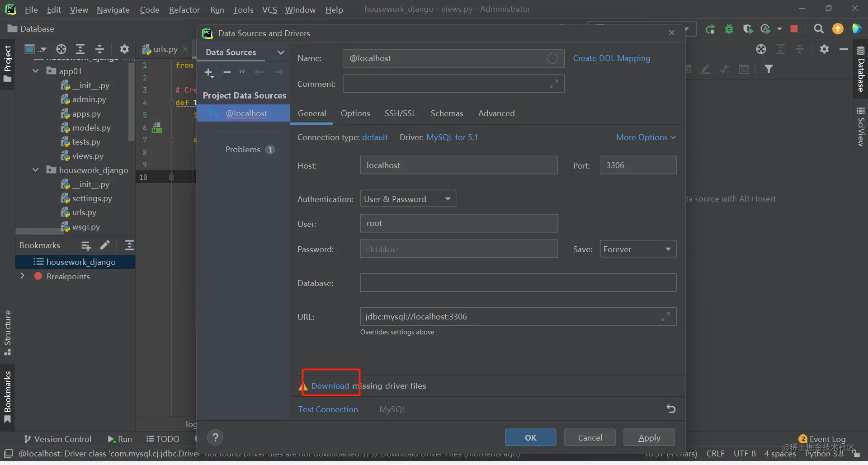The image size is (868, 465).
Task: Switch to the Options tab
Action: [x=355, y=113]
